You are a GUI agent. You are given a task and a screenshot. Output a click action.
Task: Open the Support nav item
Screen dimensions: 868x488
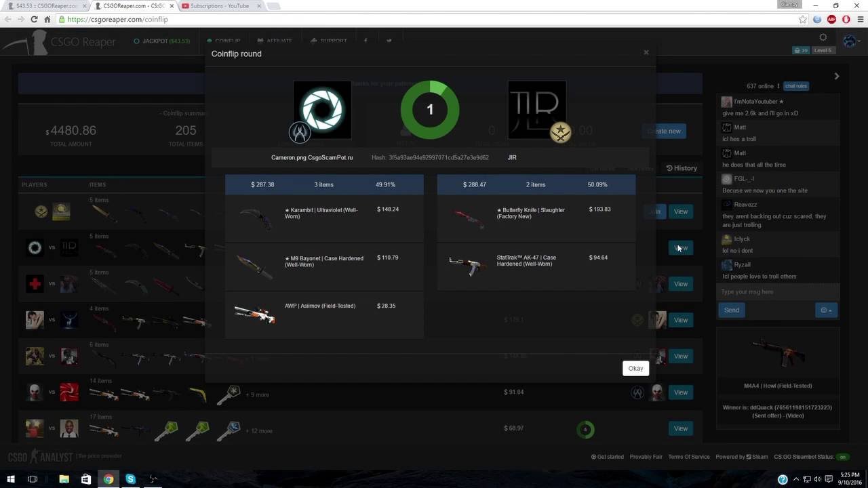(328, 41)
